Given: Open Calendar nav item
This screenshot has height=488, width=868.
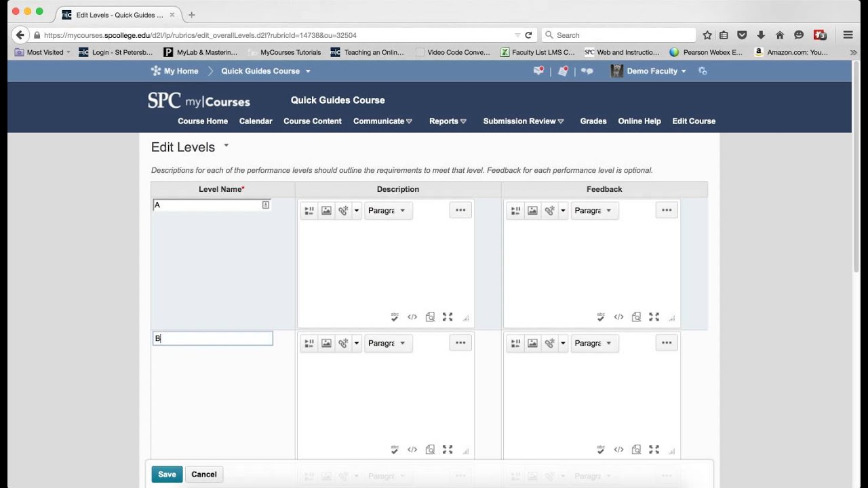Looking at the screenshot, I should (x=256, y=121).
